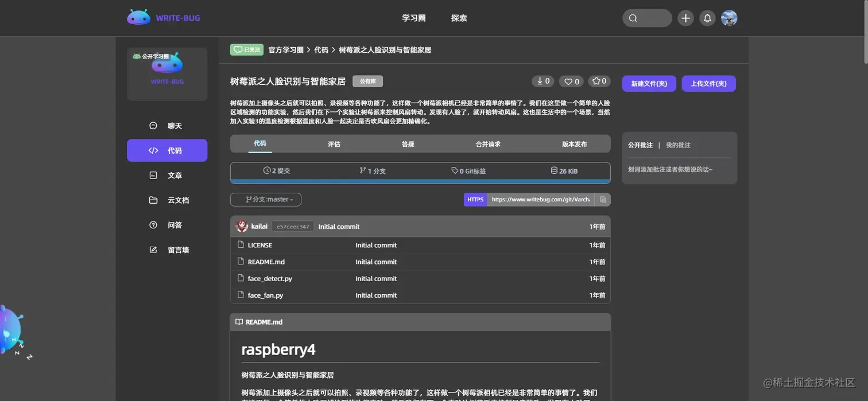Open the search box in the header
This screenshot has width=868, height=401.
click(647, 18)
